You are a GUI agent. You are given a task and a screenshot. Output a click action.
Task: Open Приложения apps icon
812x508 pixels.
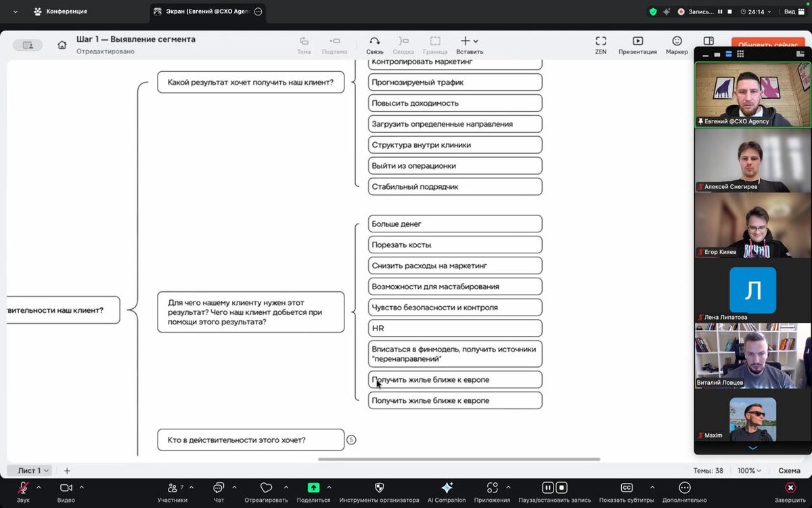click(493, 488)
